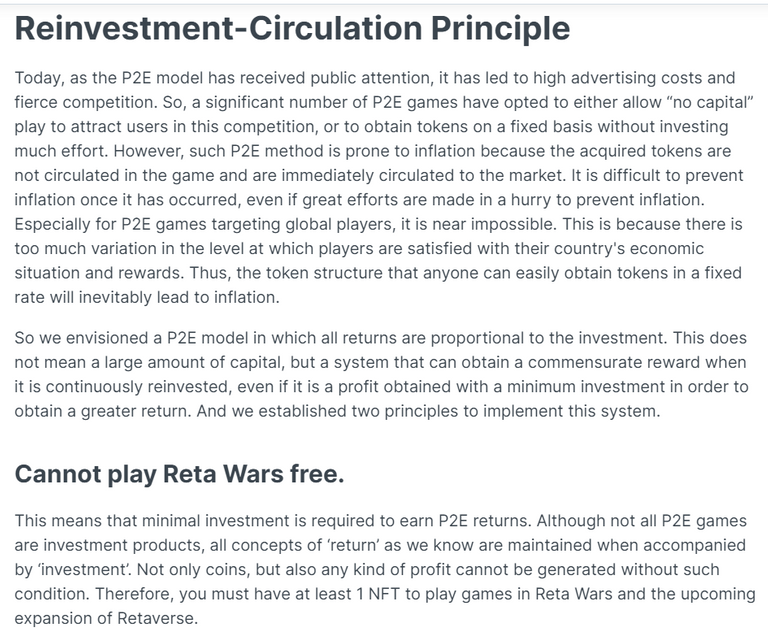This screenshot has width=768, height=644.
Task: Click the Cannot play Reta Wars free heading
Action: pos(179,474)
